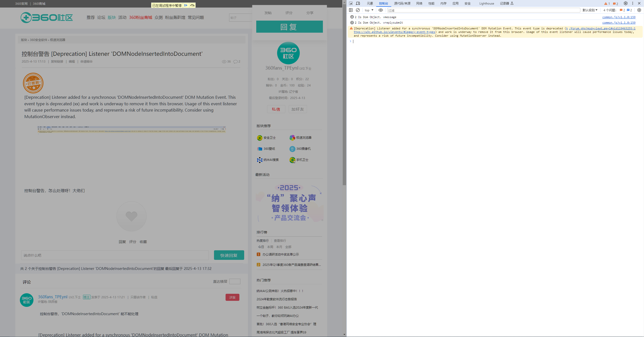
Task: Open 手机卫士 board
Action: point(299,160)
